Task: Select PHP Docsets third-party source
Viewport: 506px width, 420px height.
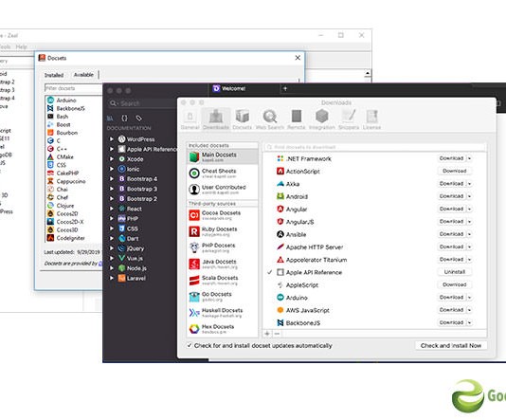Action: tap(223, 247)
